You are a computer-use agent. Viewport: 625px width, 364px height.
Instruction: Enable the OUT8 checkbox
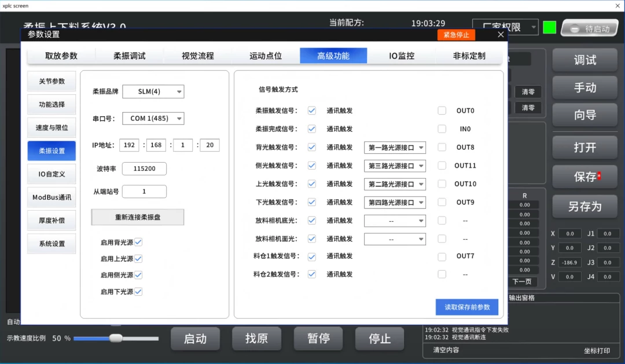tap(442, 147)
